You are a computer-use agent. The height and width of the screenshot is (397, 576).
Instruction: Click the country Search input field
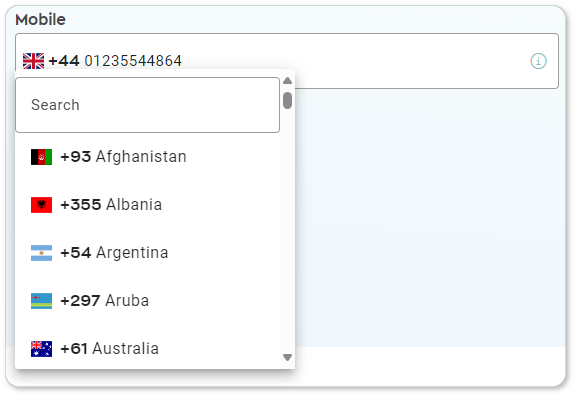(x=147, y=105)
